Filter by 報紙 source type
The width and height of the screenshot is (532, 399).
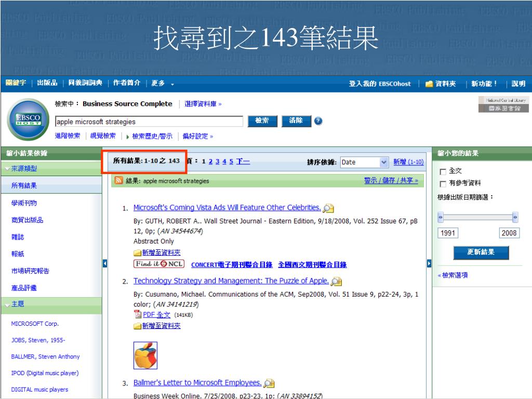(18, 254)
